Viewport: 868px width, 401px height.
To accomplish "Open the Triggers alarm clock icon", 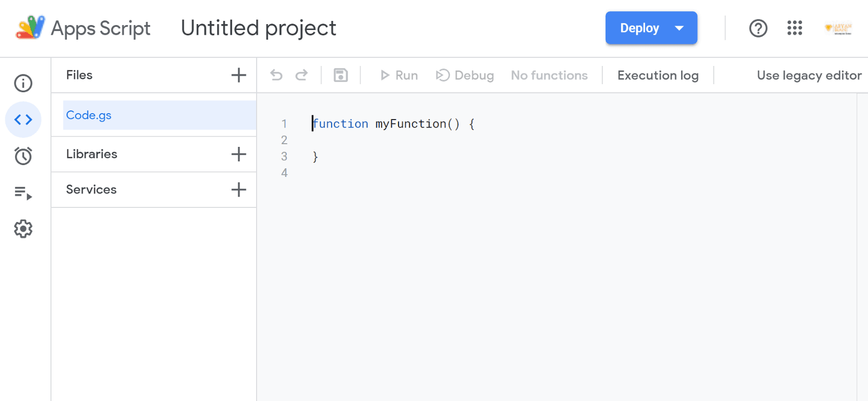I will 23,156.
